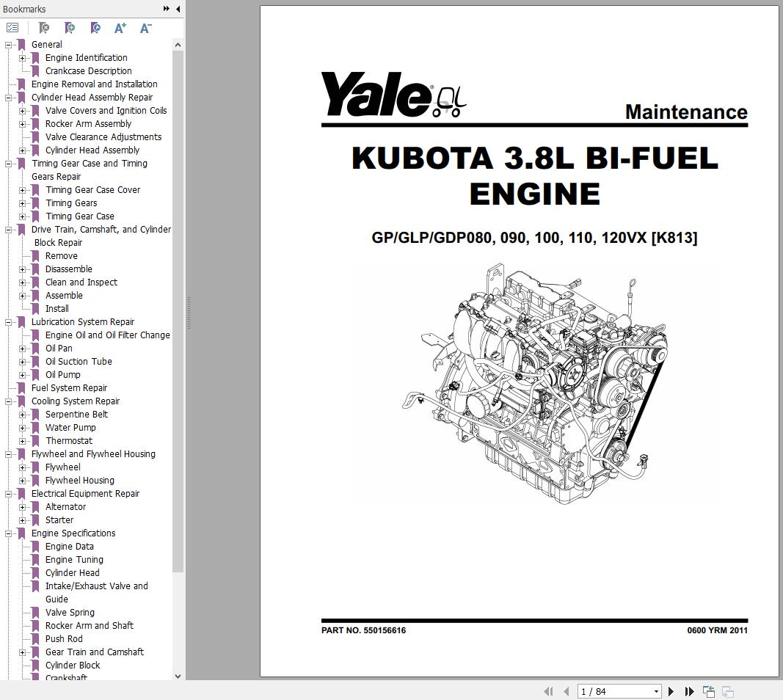Click the previous view icon
The width and height of the screenshot is (783, 700).
point(709,691)
